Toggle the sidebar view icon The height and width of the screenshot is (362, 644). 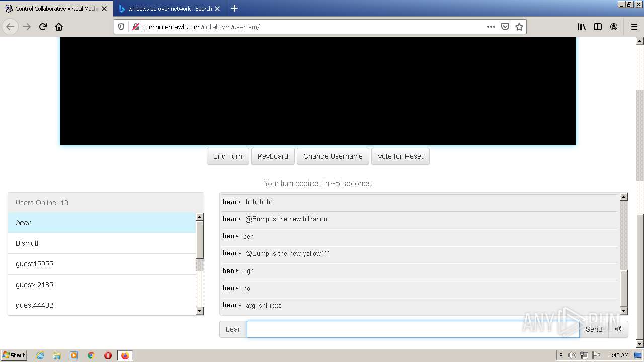point(598,27)
